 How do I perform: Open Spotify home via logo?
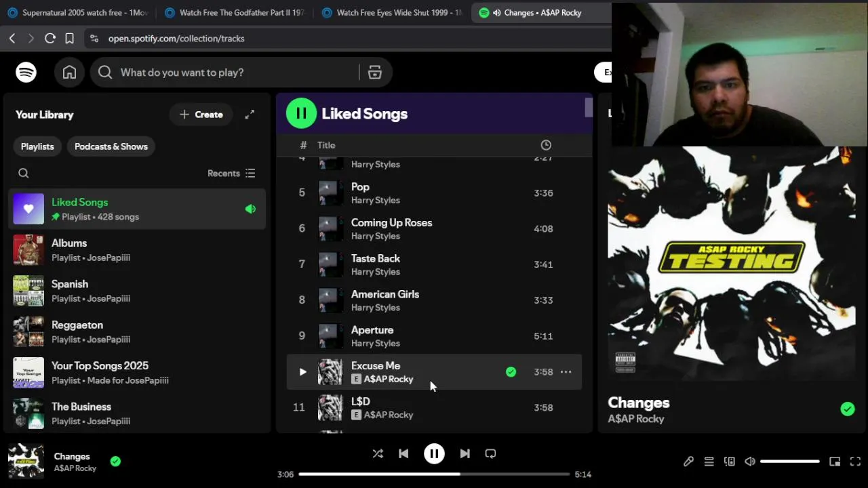tap(26, 73)
